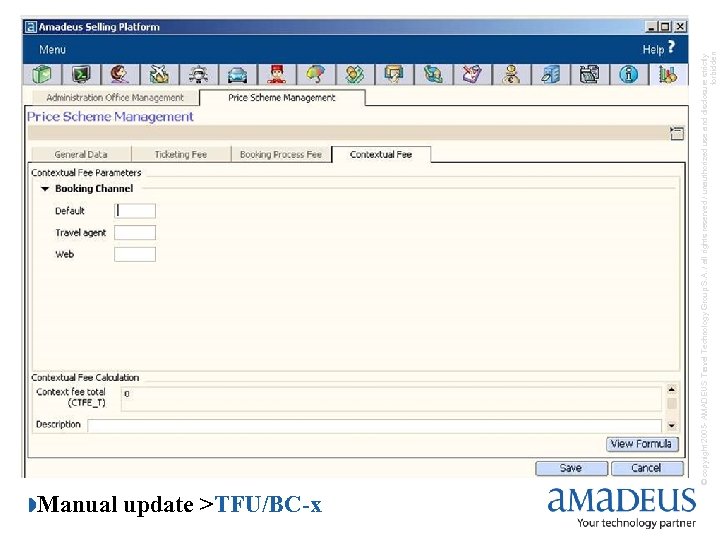Screen dimensions: 720x540
Task: Open the Ticketing Fee tab
Action: point(181,154)
